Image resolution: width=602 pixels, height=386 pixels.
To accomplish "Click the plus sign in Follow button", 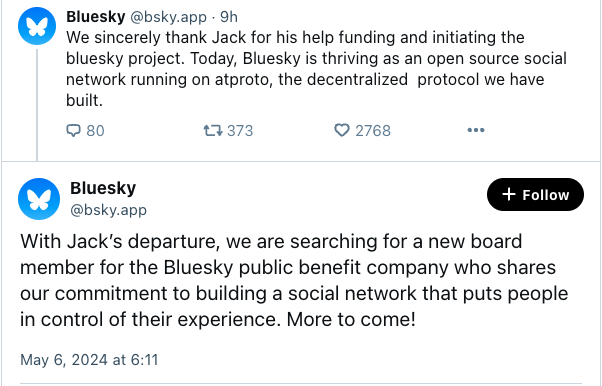I will pos(509,194).
